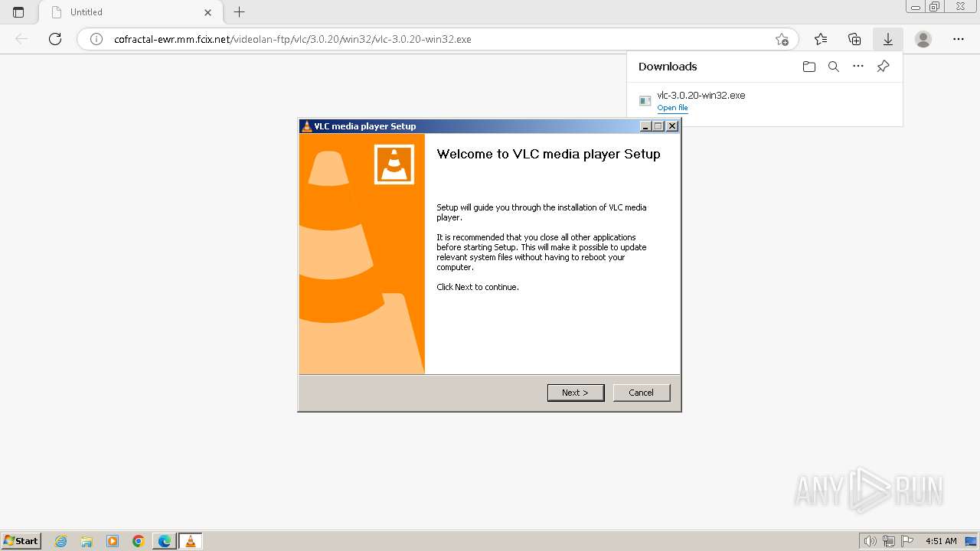Open file link for vlc-3.0.20-win32.exe
The width and height of the screenshot is (980, 551).
pyautogui.click(x=672, y=108)
